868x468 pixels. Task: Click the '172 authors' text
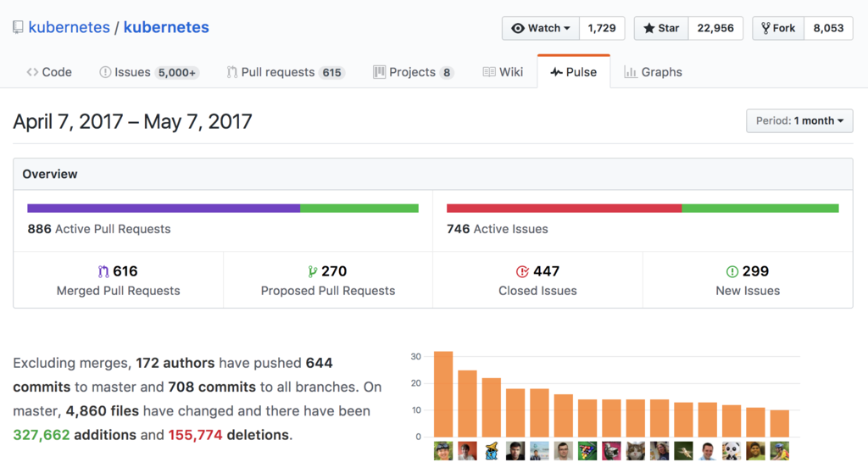pos(175,363)
